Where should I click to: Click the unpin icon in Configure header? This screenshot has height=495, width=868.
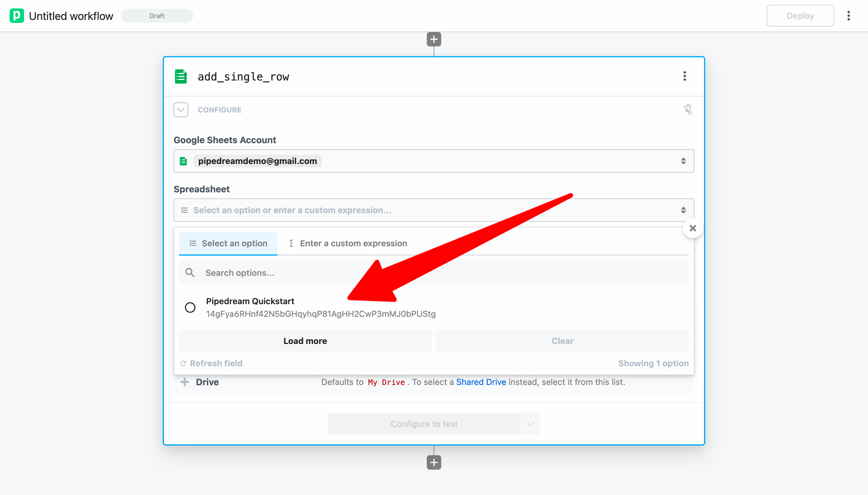[x=687, y=110]
